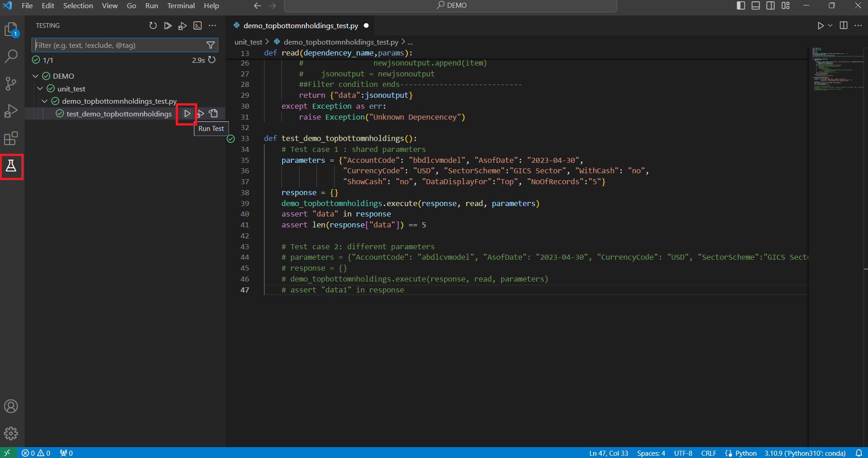This screenshot has height=458, width=868.
Task: Toggle bottom panel visibility
Action: tap(756, 5)
